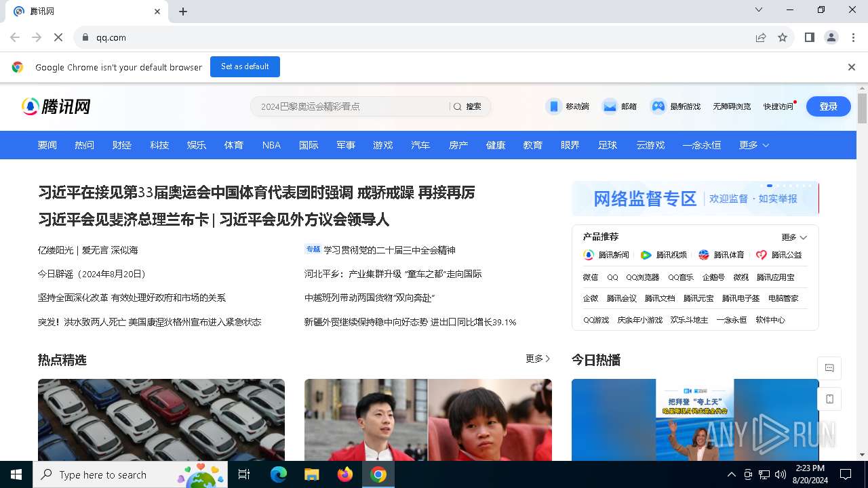Open the Tencent Sports (腾讯体育) product icon
This screenshot has width=868, height=488.
tap(704, 255)
